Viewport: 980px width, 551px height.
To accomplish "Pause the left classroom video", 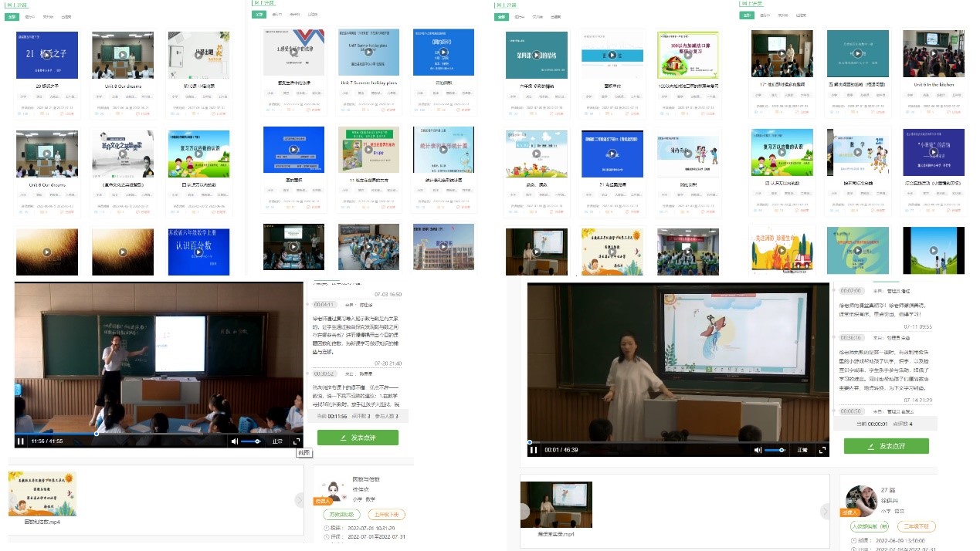I will pos(21,441).
